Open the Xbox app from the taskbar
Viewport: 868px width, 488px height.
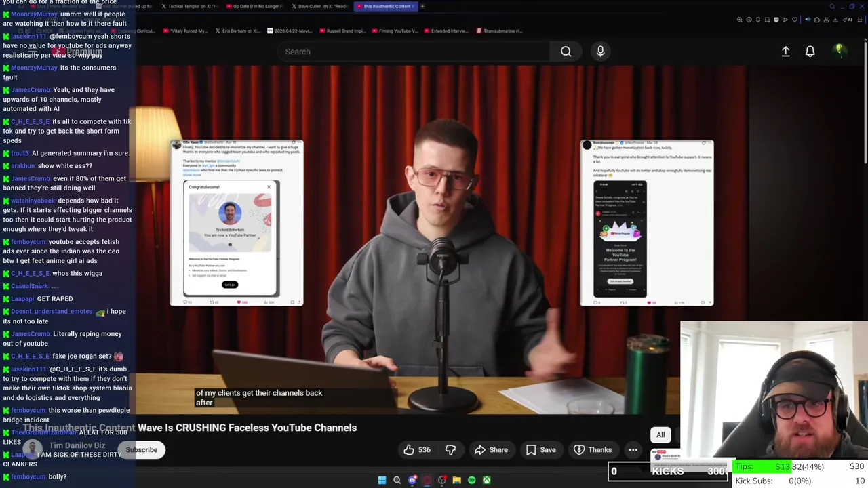[x=486, y=480]
